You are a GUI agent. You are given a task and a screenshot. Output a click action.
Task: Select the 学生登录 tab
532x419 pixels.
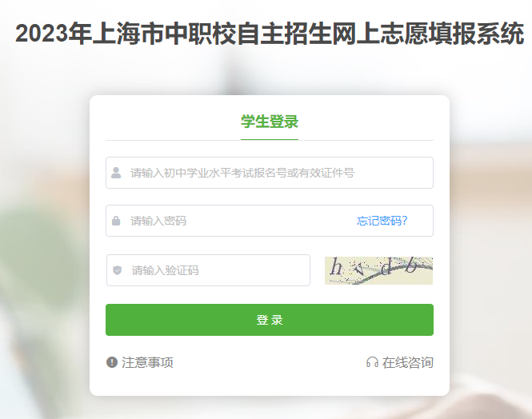pos(270,122)
